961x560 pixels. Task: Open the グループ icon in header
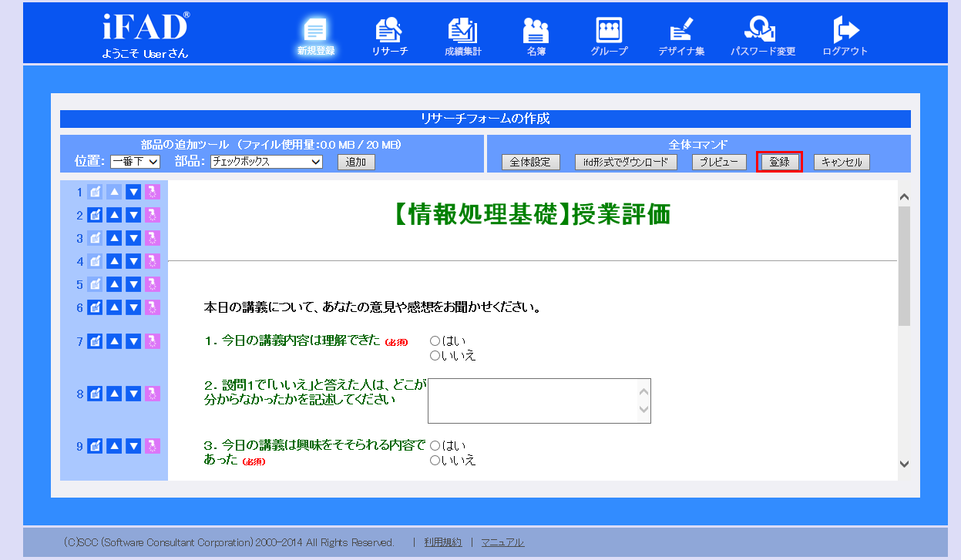[609, 31]
